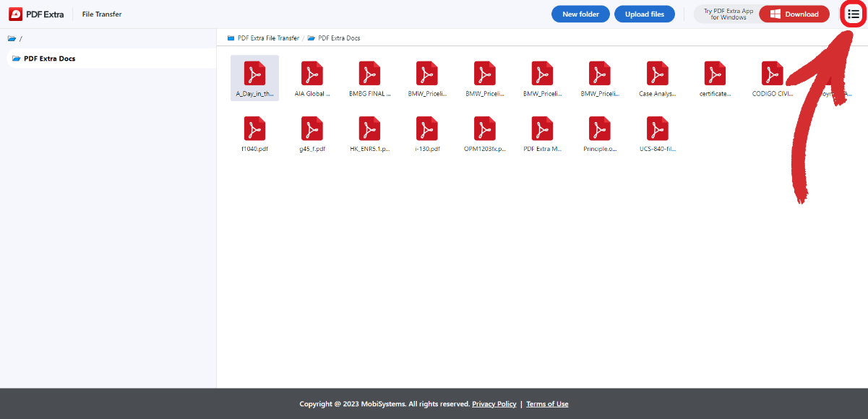Select the Principle.o... PDF file

(x=600, y=134)
